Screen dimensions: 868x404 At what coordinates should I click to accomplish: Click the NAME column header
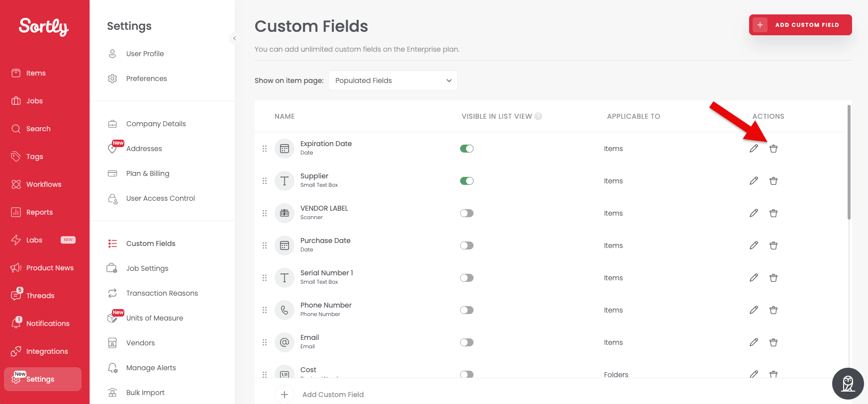pos(285,116)
